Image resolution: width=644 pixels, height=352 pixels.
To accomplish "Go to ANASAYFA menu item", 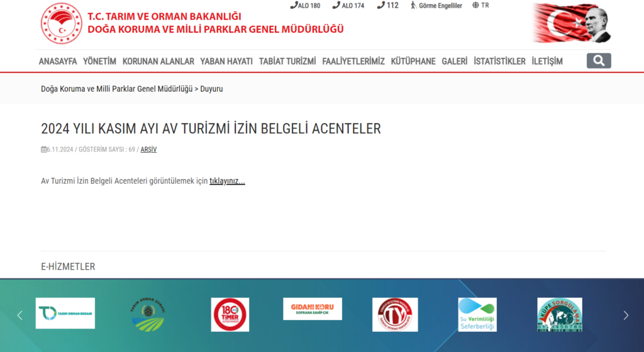I will 58,61.
